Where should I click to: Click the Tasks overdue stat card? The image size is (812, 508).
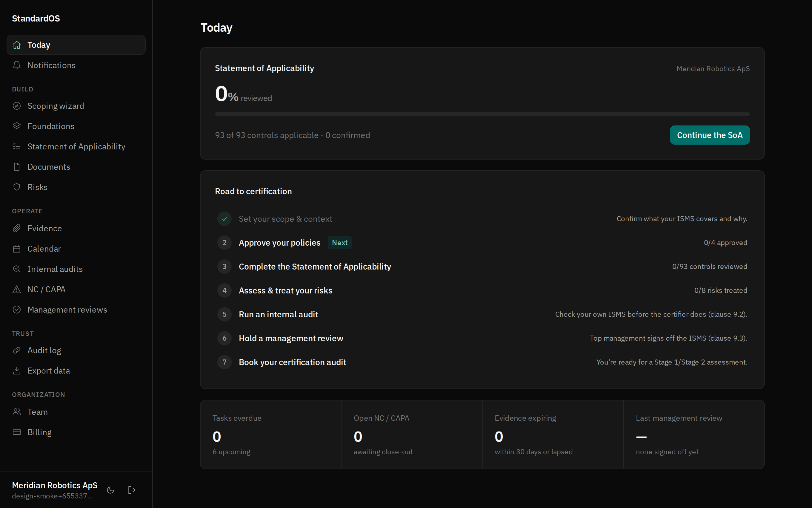click(271, 434)
